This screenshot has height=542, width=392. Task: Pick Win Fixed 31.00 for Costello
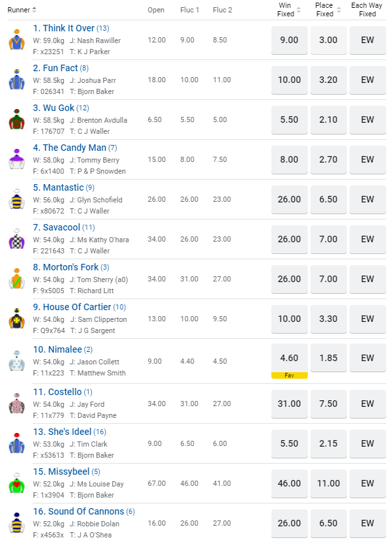(x=289, y=404)
